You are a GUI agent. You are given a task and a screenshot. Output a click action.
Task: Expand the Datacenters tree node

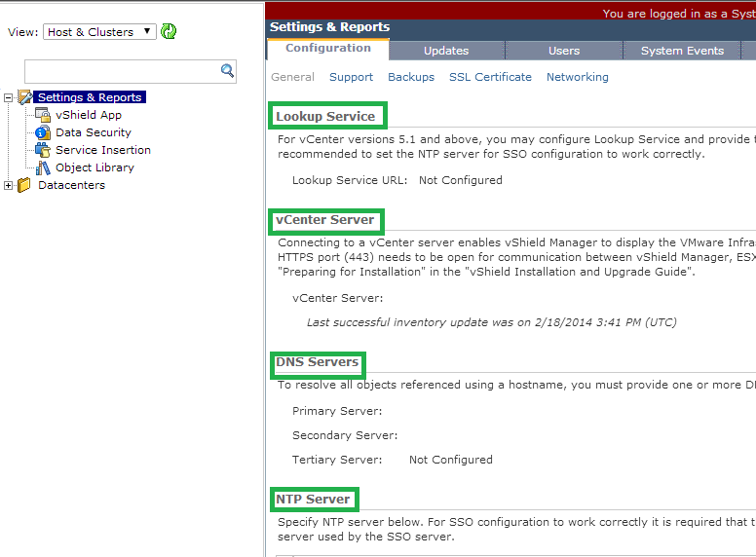click(9, 185)
